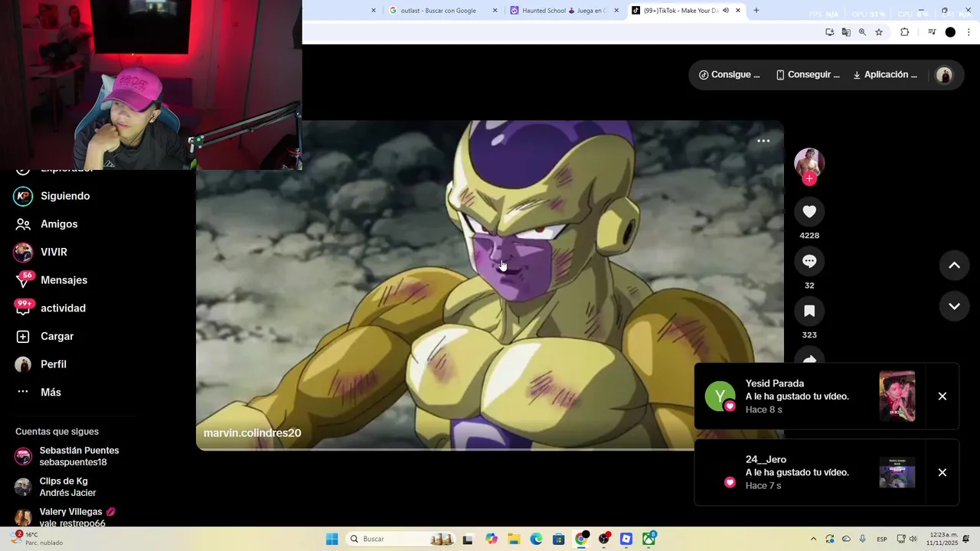
Task: Show hidden system tray icons
Action: (x=813, y=539)
